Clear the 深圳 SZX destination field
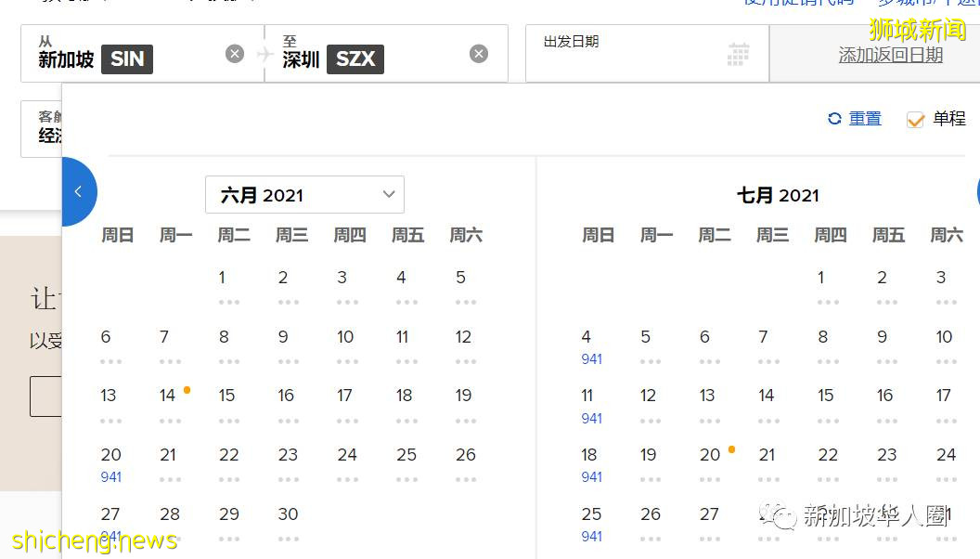 pos(479,53)
